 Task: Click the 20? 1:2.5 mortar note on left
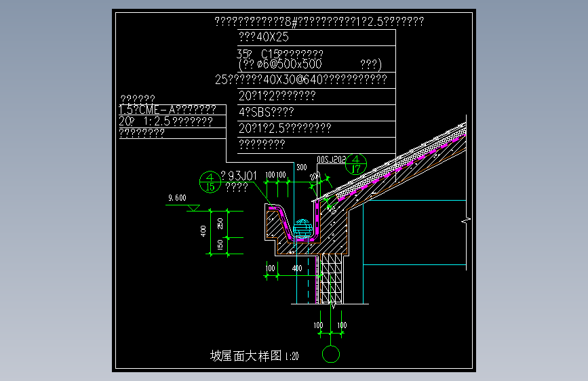click(x=165, y=121)
